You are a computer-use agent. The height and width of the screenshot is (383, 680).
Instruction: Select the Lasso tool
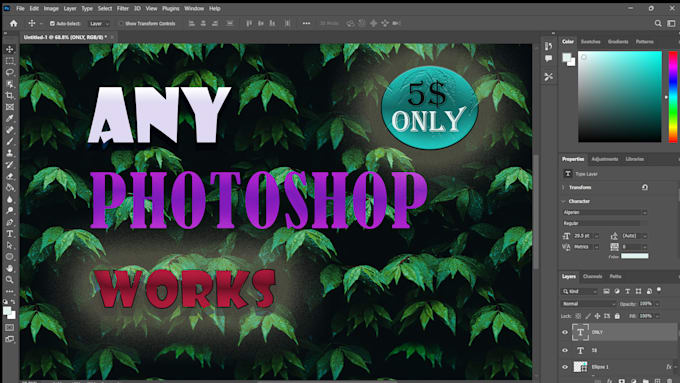coord(10,72)
